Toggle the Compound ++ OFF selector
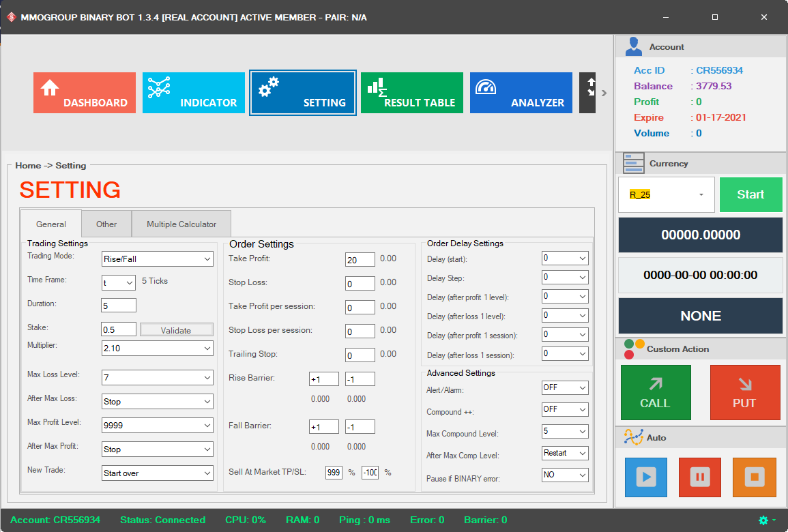788x532 pixels. [565, 409]
